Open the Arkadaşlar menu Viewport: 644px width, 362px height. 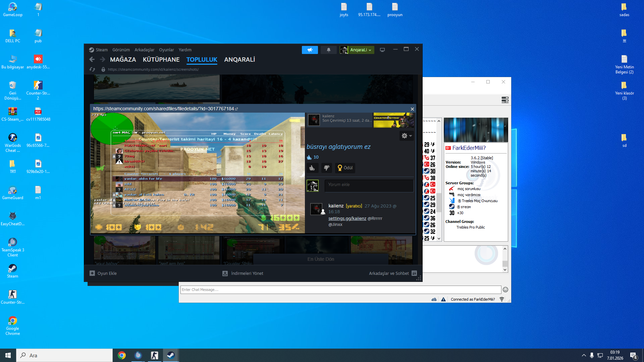[145, 50]
